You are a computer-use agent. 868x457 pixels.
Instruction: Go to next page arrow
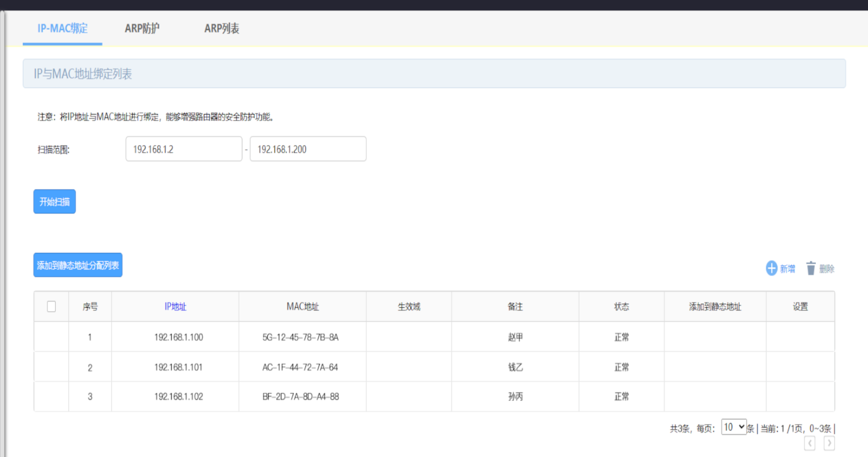[x=829, y=443]
